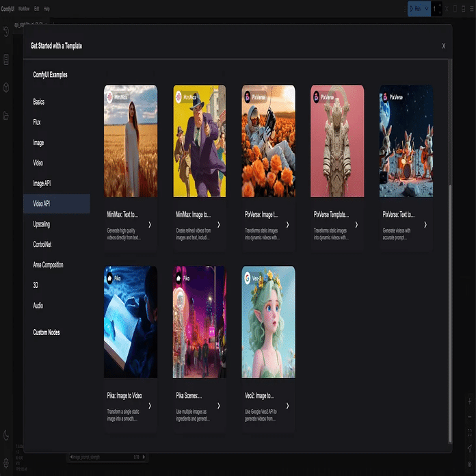This screenshot has height=476, width=476.
Task: Select the Video template category
Action: tap(57, 163)
